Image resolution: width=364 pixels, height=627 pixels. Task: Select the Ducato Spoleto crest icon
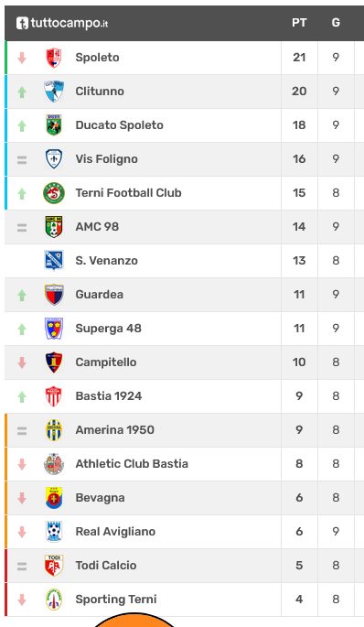(x=54, y=125)
